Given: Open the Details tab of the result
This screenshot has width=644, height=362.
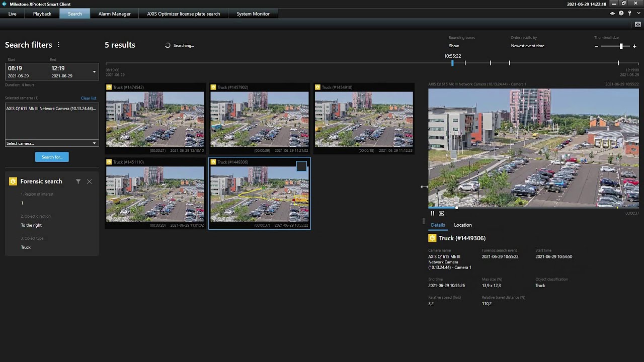Looking at the screenshot, I should [x=438, y=225].
